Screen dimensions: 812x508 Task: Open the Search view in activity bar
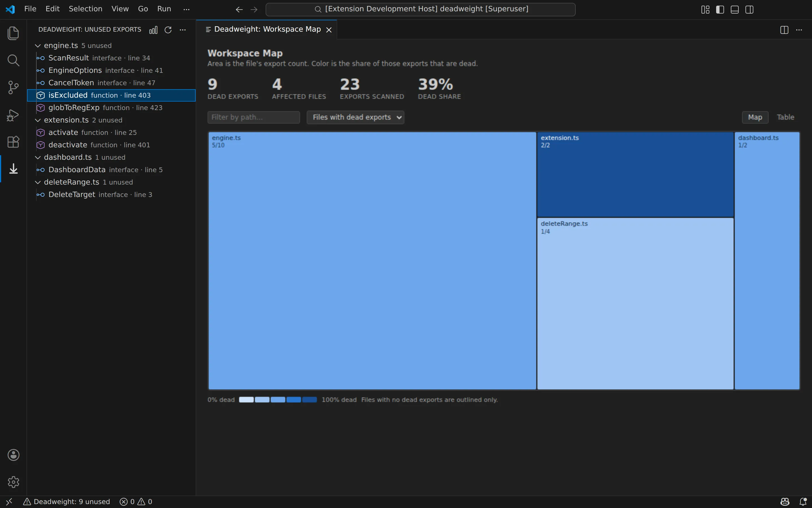pos(14,60)
